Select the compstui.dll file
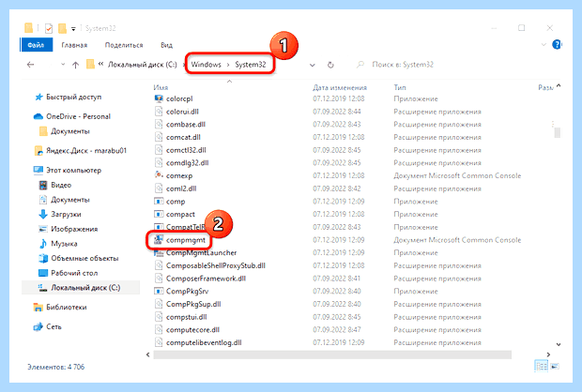The width and height of the screenshot is (582, 392). [x=186, y=317]
